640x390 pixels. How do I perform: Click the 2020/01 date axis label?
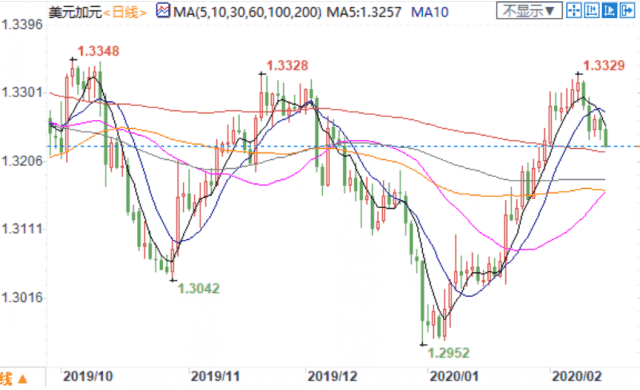tap(454, 376)
